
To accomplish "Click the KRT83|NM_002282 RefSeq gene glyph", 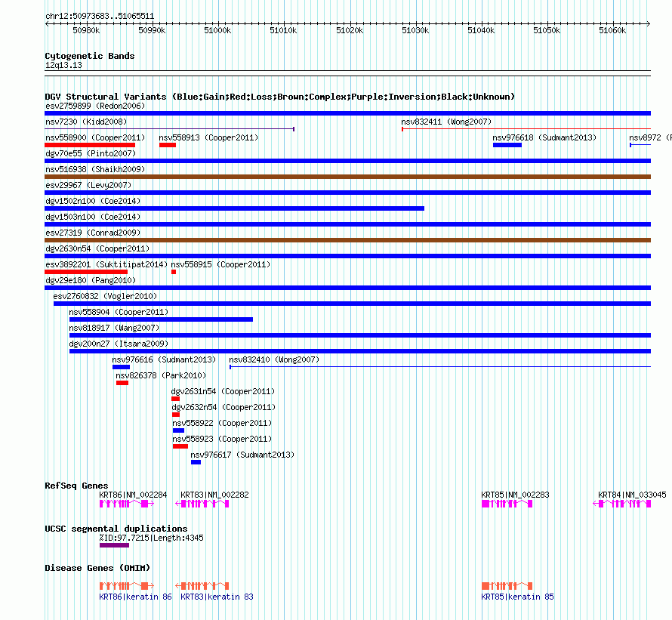I will point(202,504).
